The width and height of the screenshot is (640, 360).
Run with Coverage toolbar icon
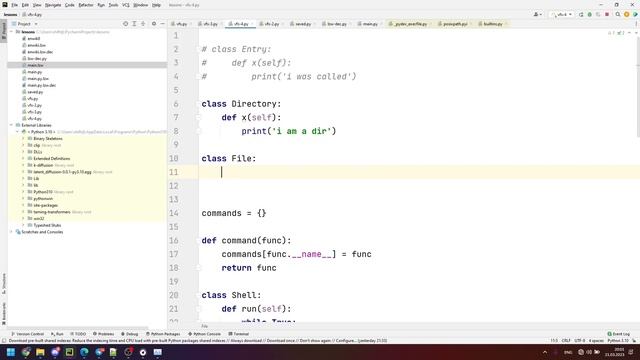598,14
